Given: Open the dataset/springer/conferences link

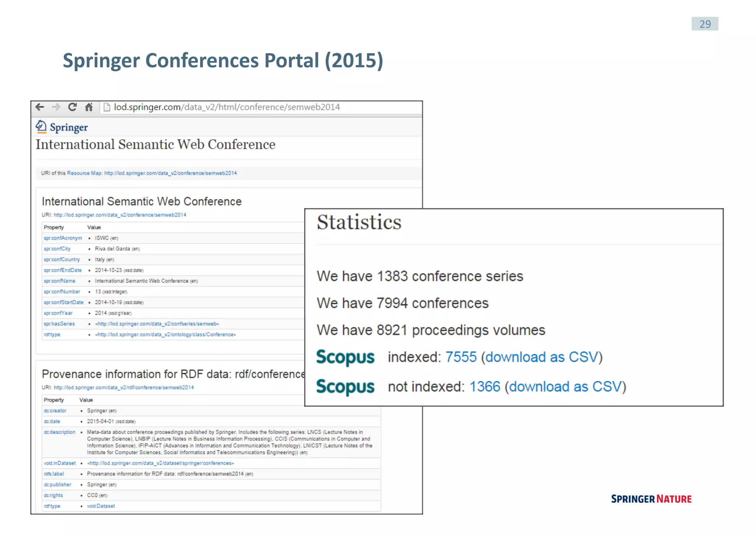Looking at the screenshot, I should pyautogui.click(x=161, y=463).
